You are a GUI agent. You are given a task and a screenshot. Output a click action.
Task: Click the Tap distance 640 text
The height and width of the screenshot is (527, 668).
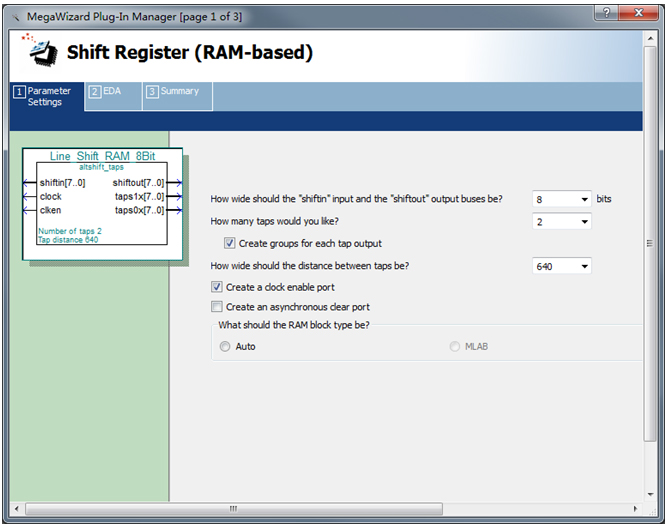[68, 240]
